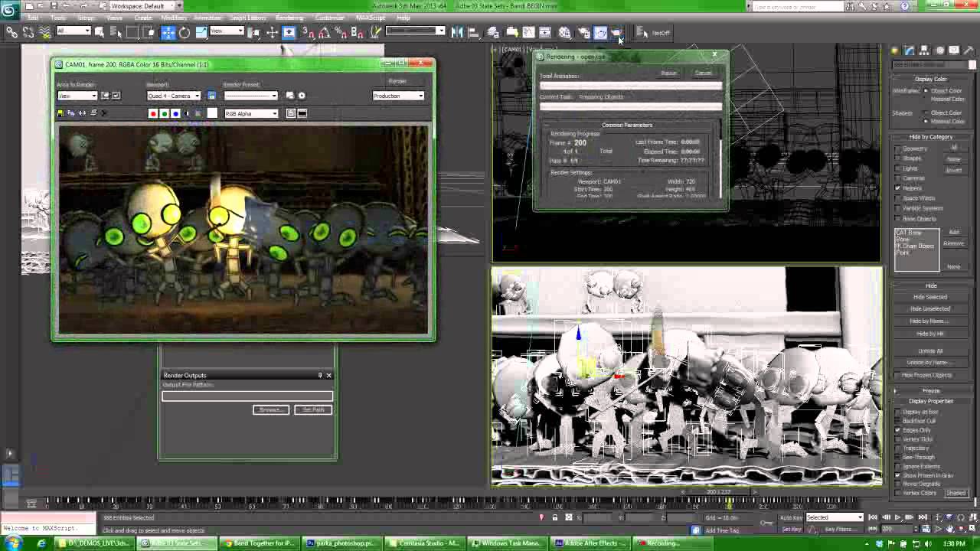Activate the Select Object tool
Viewport: 980px width, 551px height.
[x=100, y=32]
